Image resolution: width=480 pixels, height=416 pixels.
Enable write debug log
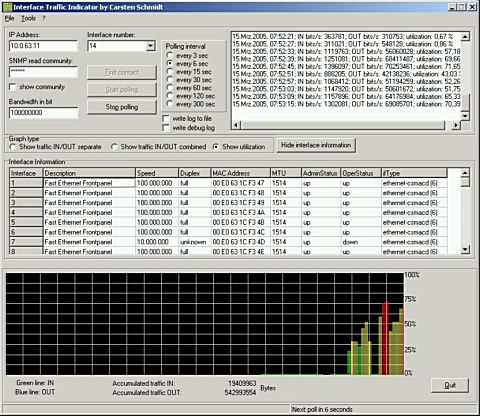[x=166, y=128]
